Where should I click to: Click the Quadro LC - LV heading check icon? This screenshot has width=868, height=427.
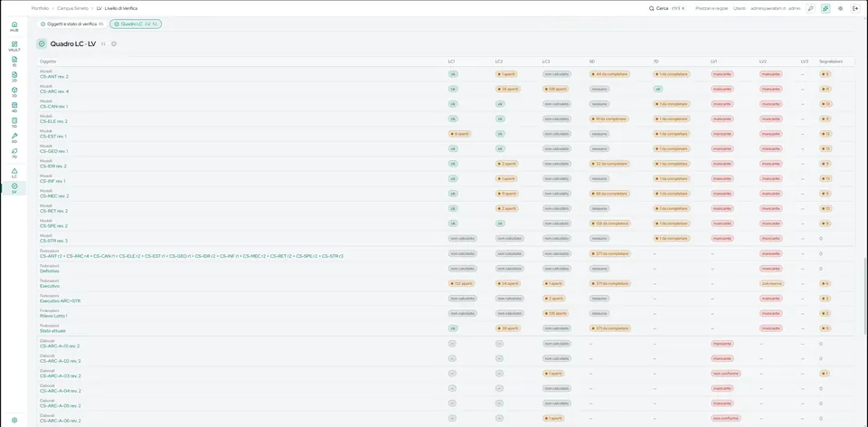[42, 43]
